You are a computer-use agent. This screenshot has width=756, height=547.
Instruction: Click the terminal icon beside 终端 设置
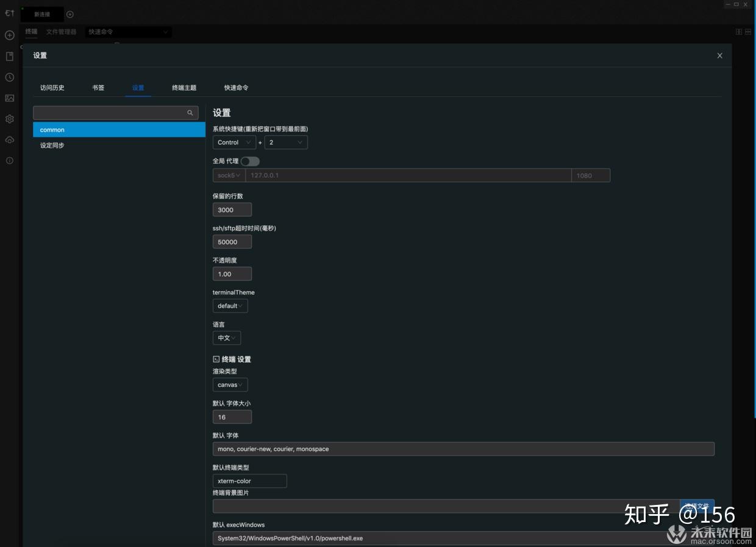pyautogui.click(x=216, y=359)
